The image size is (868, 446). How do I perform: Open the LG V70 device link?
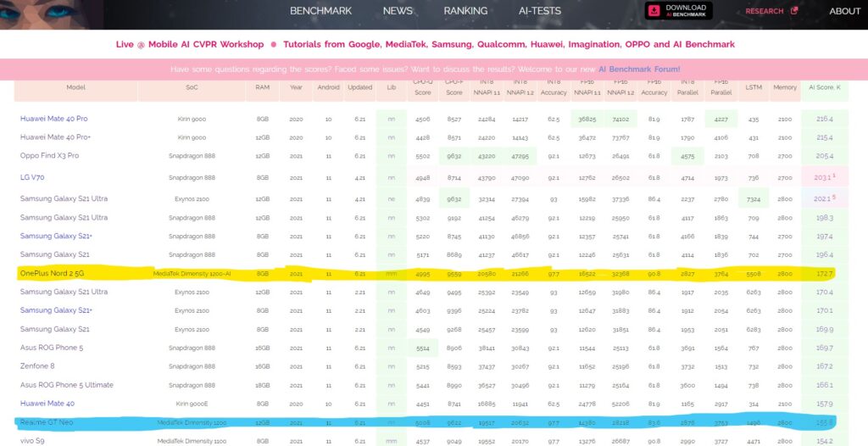(x=33, y=177)
